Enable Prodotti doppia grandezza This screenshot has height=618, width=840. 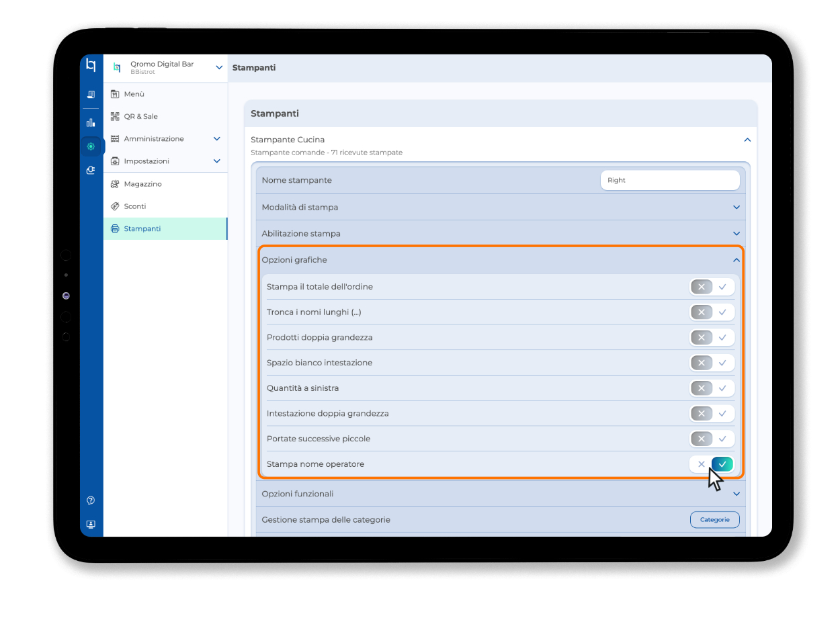click(x=712, y=337)
